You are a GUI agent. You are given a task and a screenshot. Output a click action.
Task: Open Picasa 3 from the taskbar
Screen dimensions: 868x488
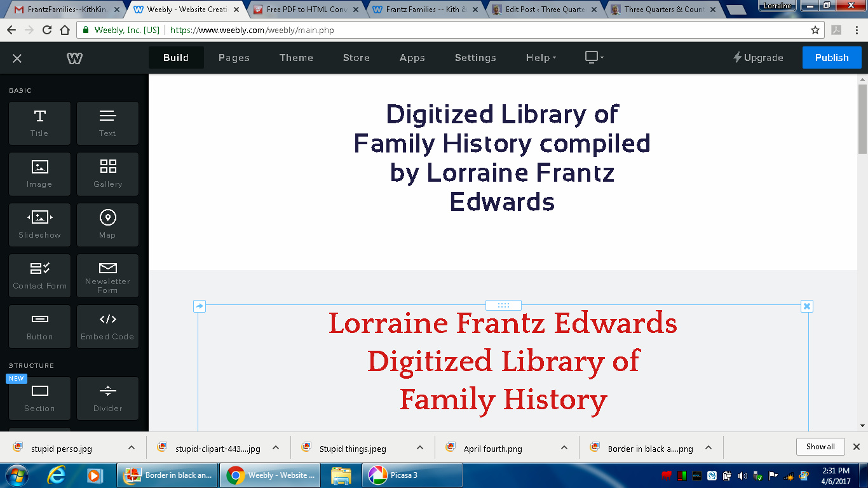click(x=412, y=475)
